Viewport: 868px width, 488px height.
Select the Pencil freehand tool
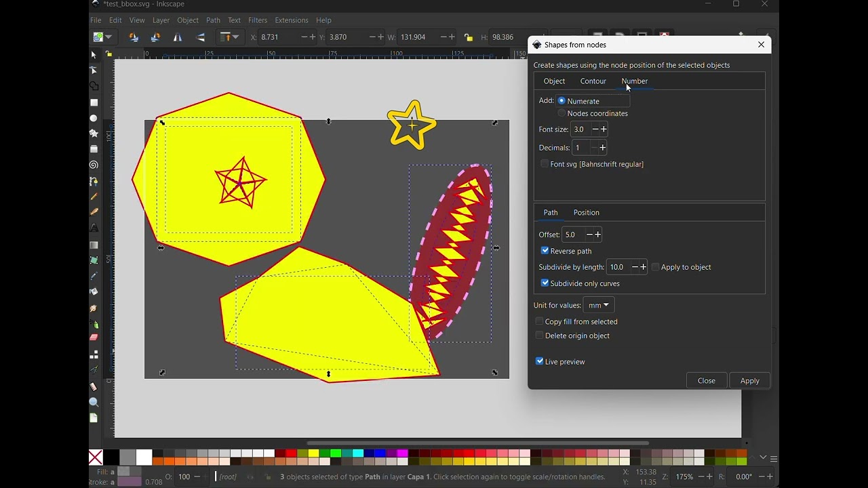pos(94,197)
